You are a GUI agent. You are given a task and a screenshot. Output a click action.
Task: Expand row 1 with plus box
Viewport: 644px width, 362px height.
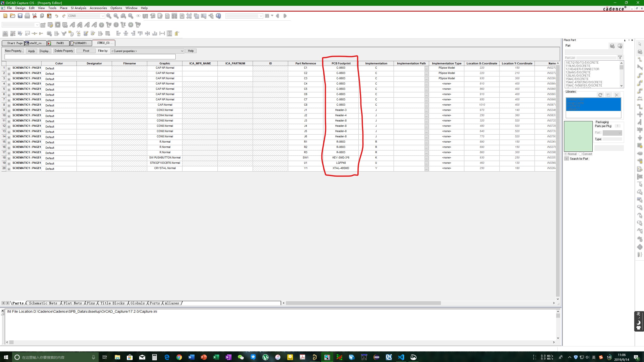(x=9, y=68)
